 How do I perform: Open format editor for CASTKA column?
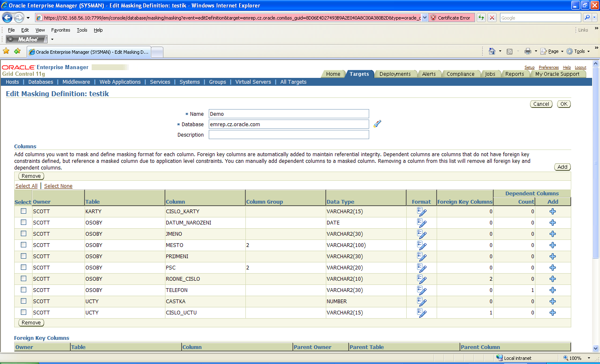pyautogui.click(x=422, y=302)
